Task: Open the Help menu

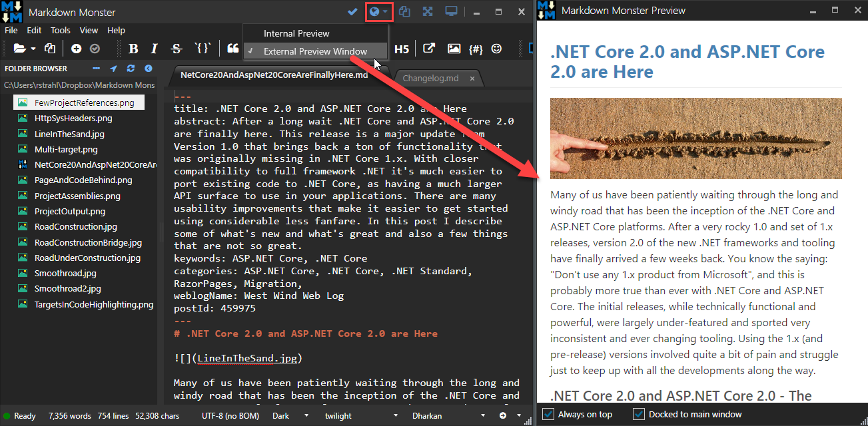Action: coord(116,30)
